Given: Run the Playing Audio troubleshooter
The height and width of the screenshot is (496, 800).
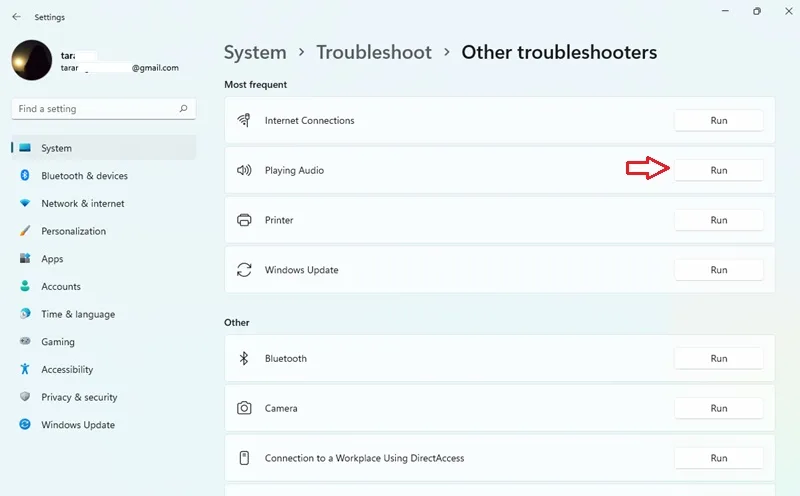Looking at the screenshot, I should pyautogui.click(x=718, y=170).
